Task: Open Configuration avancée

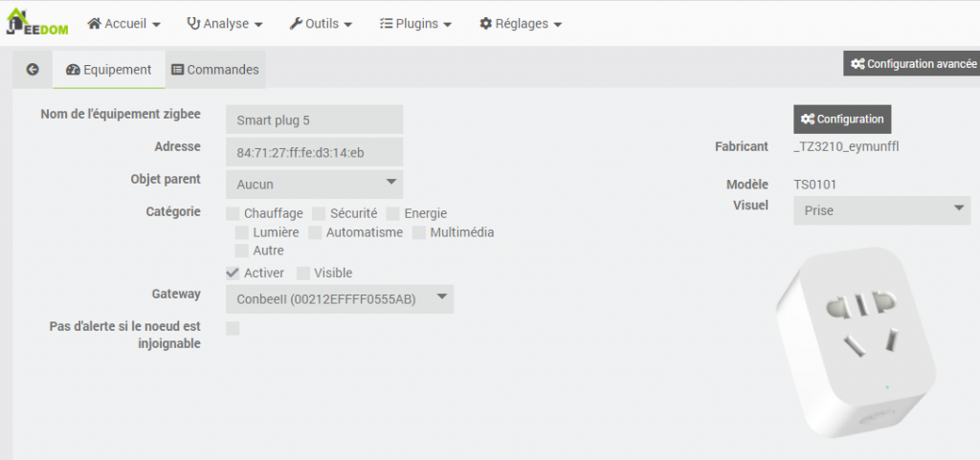Action: 912,64
